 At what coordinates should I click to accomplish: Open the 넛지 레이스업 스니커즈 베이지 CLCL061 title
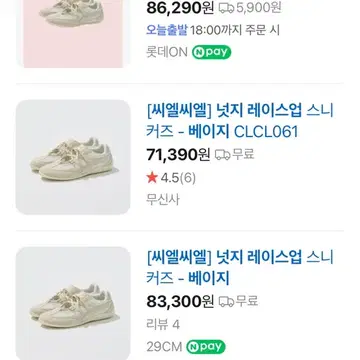[x=240, y=121]
